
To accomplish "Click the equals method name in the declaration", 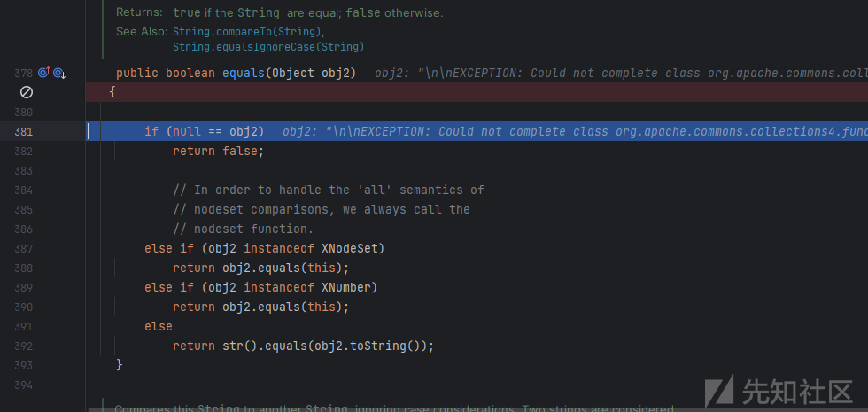I will pyautogui.click(x=244, y=73).
